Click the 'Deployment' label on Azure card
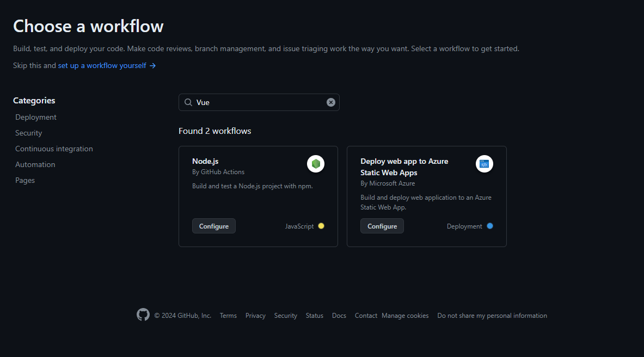The width and height of the screenshot is (644, 357). (x=464, y=226)
